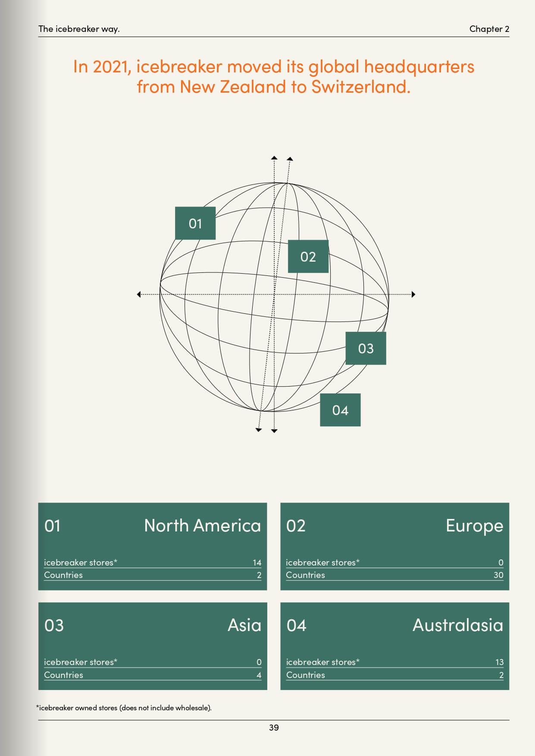
Task: Click the orange headline about global headquarters
Action: 274,77
